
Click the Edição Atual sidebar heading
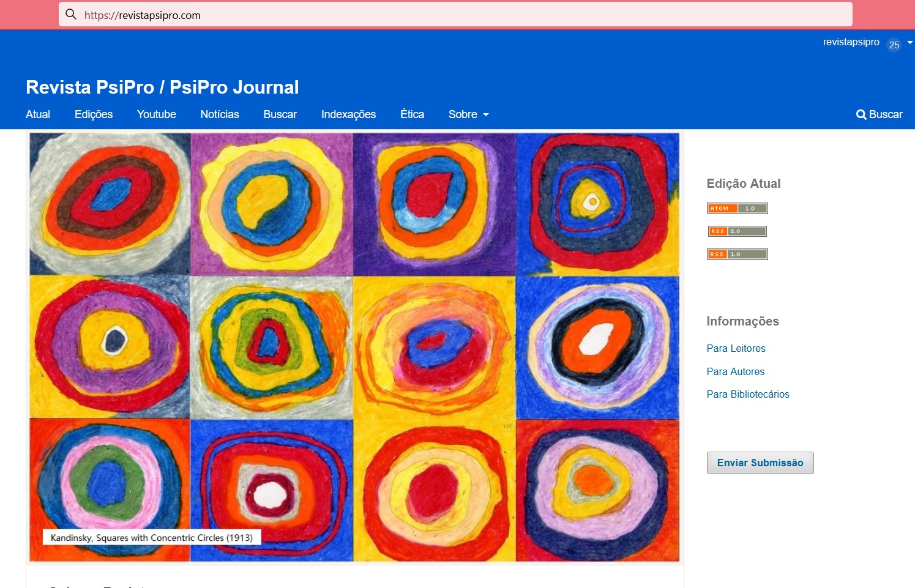[x=744, y=184]
